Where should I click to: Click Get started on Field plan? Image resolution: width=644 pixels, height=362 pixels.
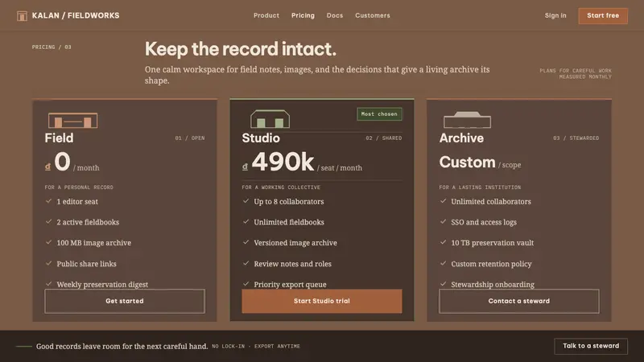click(x=125, y=301)
